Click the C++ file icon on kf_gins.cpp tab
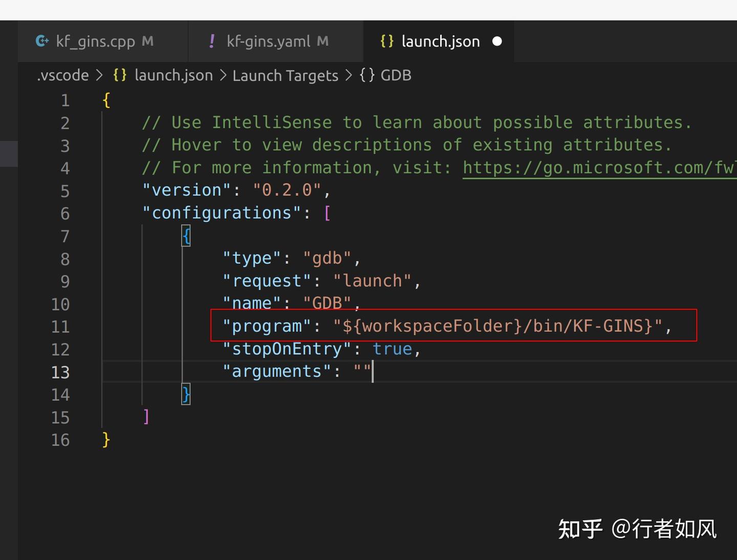 [41, 41]
